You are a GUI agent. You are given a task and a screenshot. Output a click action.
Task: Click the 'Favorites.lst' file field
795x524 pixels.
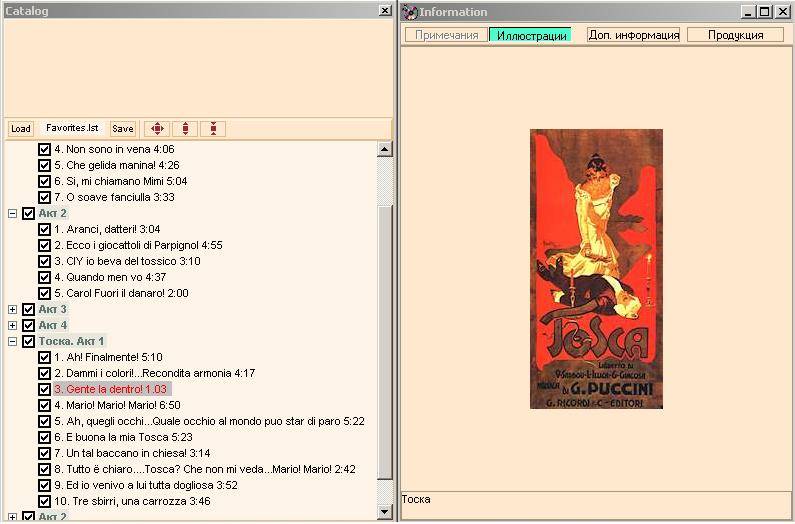[x=72, y=128]
